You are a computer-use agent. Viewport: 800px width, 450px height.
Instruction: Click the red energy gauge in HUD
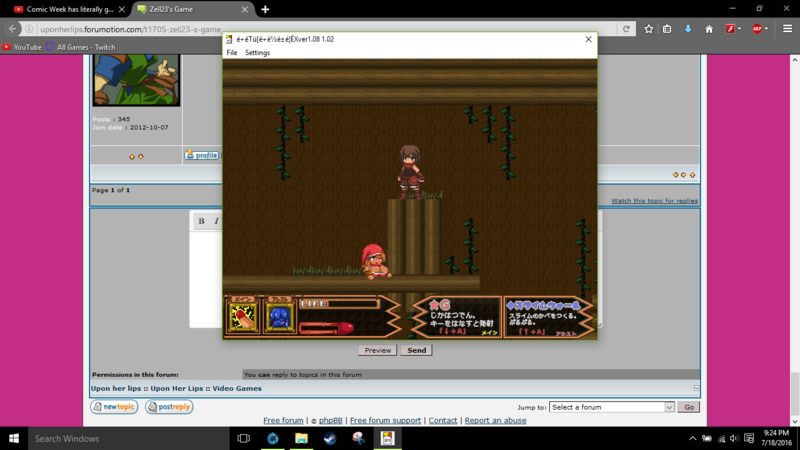327,327
